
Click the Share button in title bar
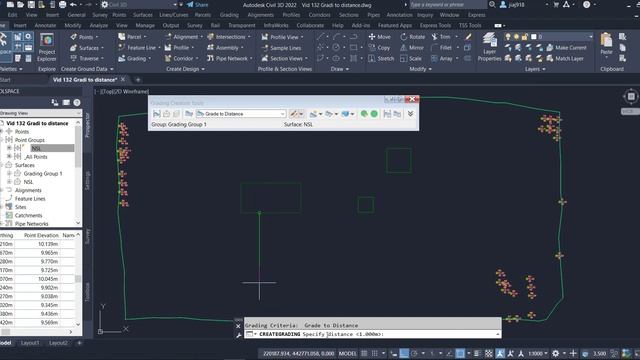click(x=198, y=4)
